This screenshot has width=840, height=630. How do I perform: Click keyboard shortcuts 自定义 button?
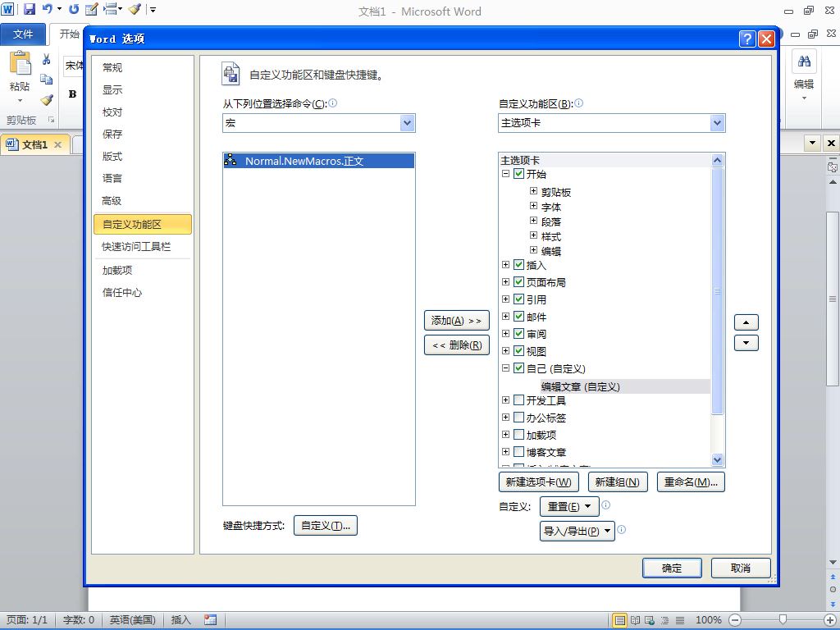tap(325, 526)
